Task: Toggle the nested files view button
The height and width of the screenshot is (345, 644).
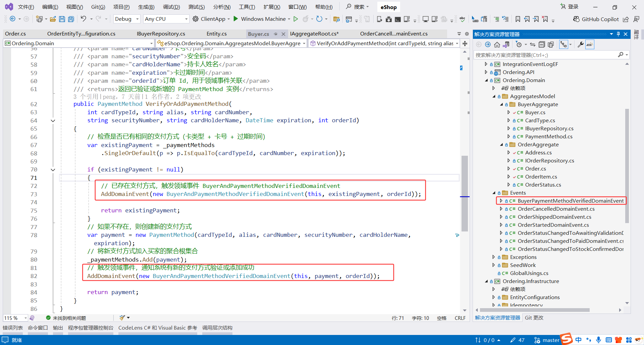Action: click(x=563, y=45)
